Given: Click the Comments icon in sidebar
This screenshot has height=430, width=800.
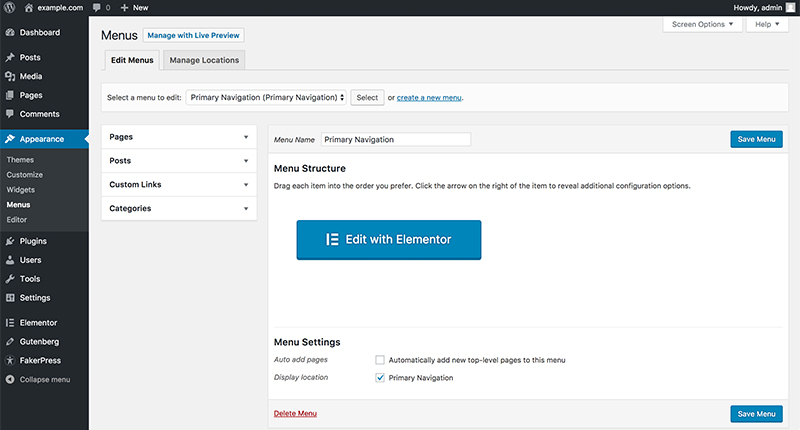Looking at the screenshot, I should [x=10, y=114].
